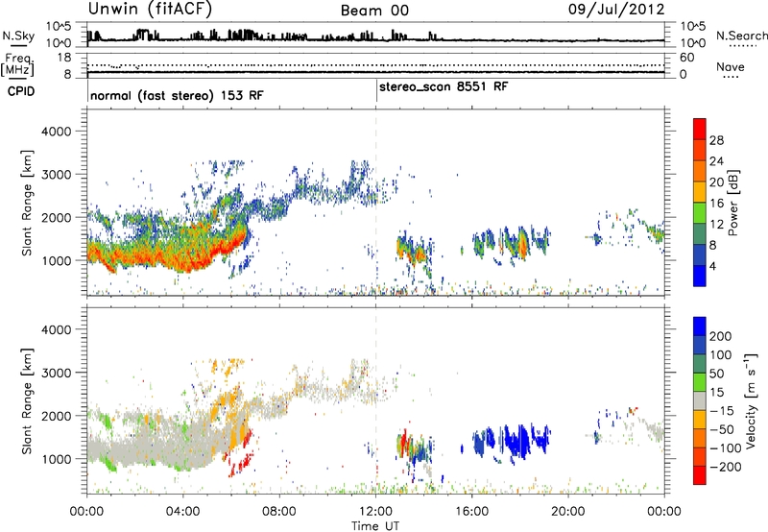Click the CPID change marker at 12:00
The width and height of the screenshot is (768, 532).
376,91
